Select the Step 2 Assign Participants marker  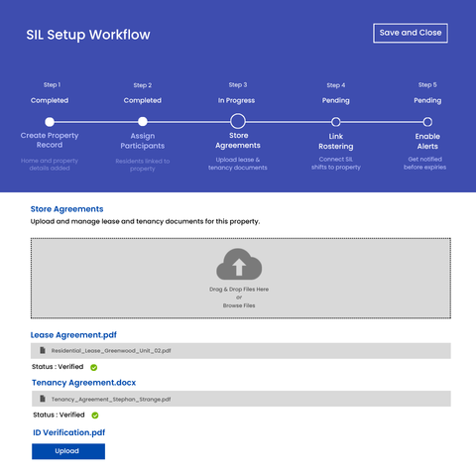click(143, 122)
